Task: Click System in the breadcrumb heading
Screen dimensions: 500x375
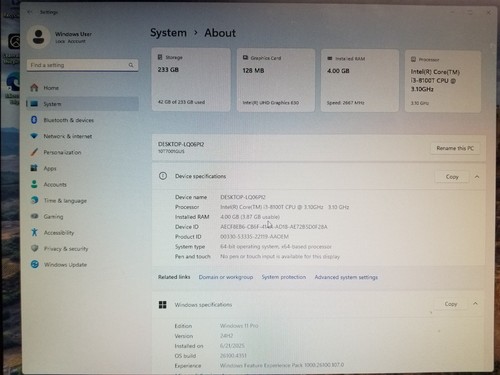Action: coord(168,33)
